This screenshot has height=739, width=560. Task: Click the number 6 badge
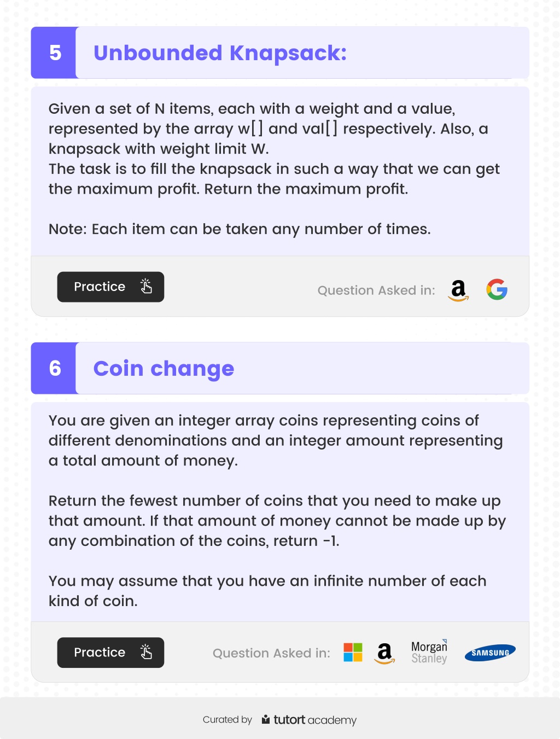55,368
